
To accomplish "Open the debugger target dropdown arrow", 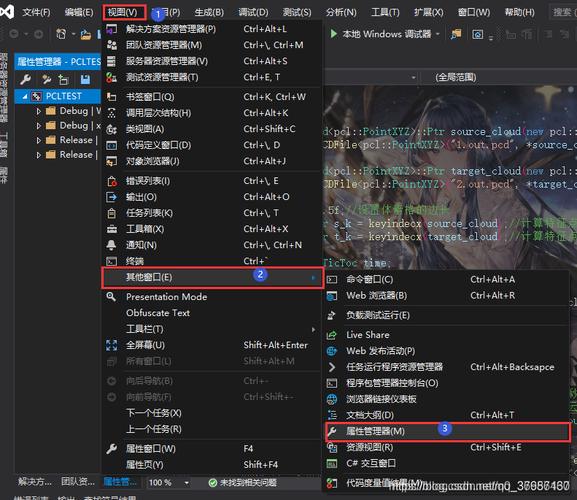I will [438, 34].
